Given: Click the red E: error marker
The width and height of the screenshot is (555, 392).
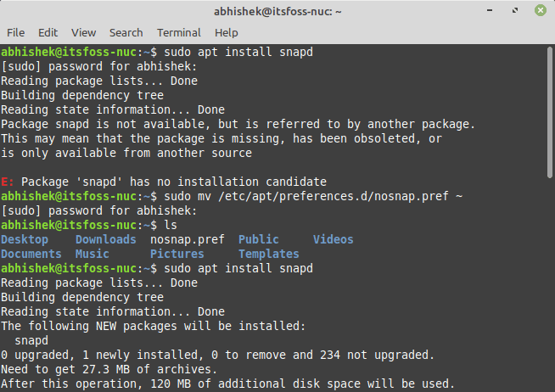Looking at the screenshot, I should (7, 182).
